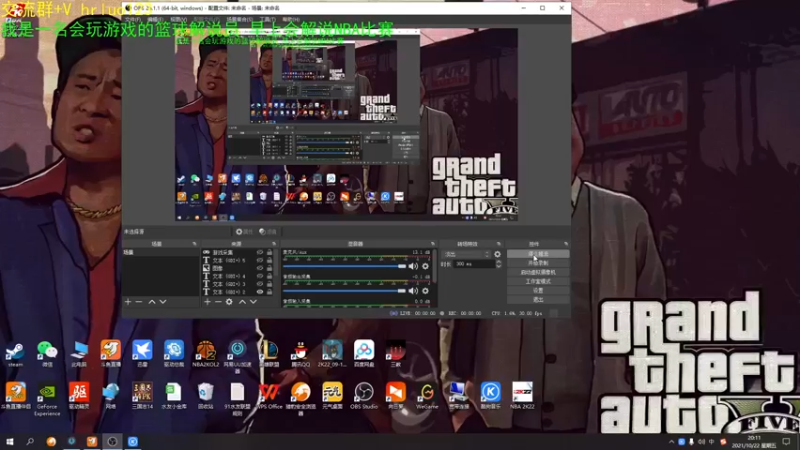Image resolution: width=800 pixels, height=450 pixels.
Task: Move selected source down
Action: click(x=253, y=302)
